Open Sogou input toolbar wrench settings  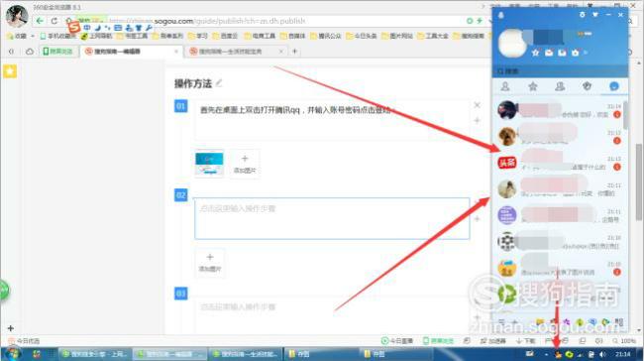149,28
